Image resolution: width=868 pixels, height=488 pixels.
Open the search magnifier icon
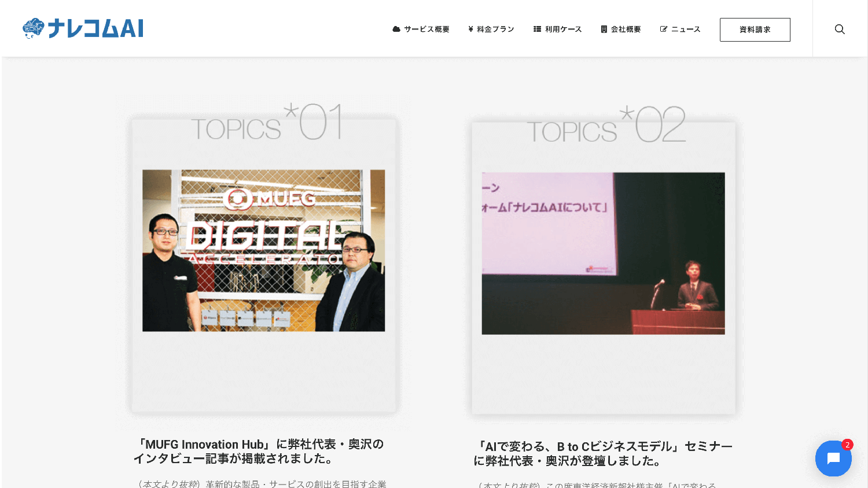coord(840,29)
